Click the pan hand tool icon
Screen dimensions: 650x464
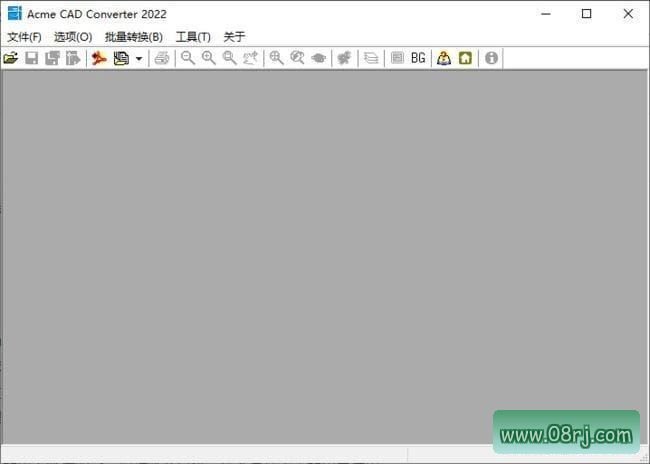pos(250,58)
